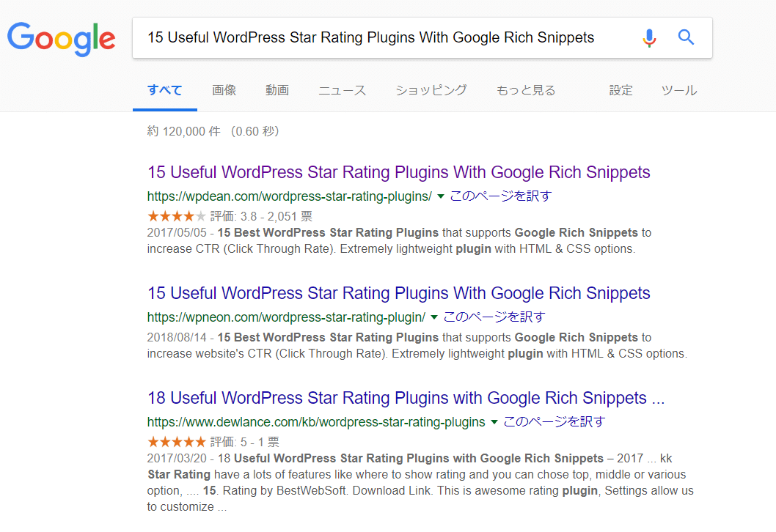
Task: Open the wpdean.com result title link
Action: (398, 173)
